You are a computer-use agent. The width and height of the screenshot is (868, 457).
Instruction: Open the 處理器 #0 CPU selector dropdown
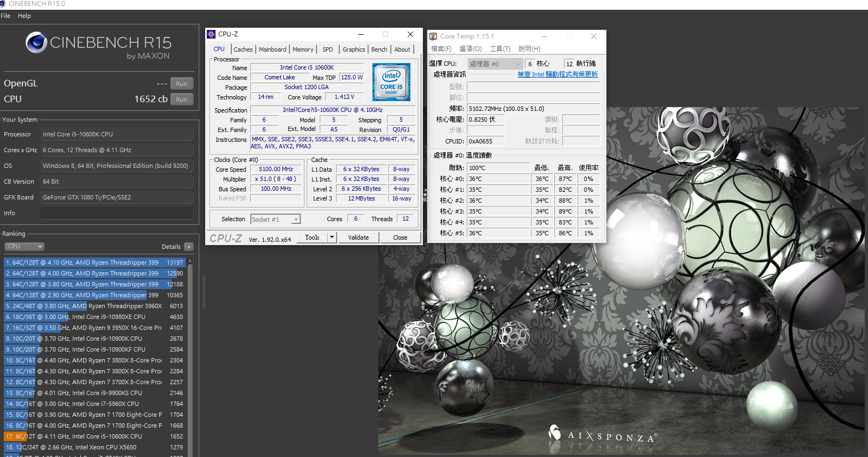[495, 64]
